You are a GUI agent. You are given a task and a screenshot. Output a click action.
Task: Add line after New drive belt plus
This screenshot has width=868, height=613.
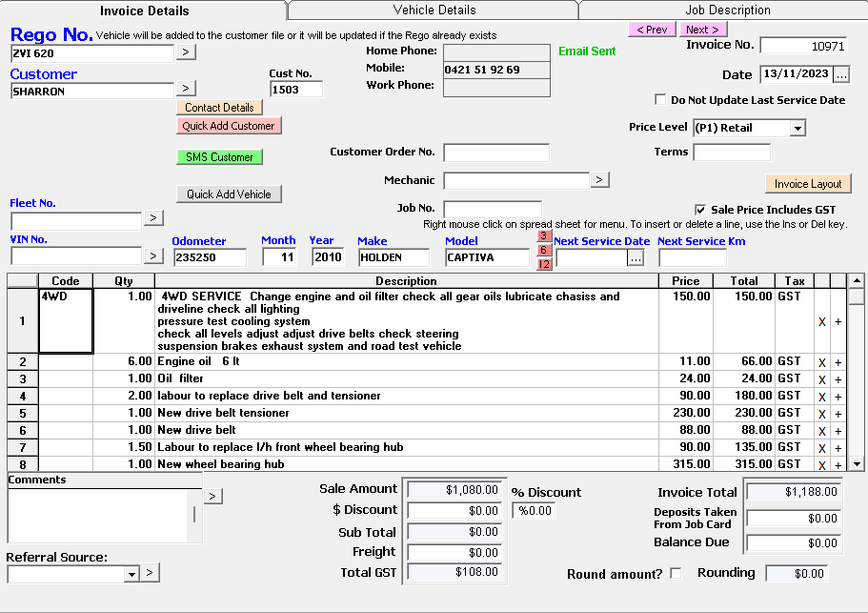tap(838, 431)
